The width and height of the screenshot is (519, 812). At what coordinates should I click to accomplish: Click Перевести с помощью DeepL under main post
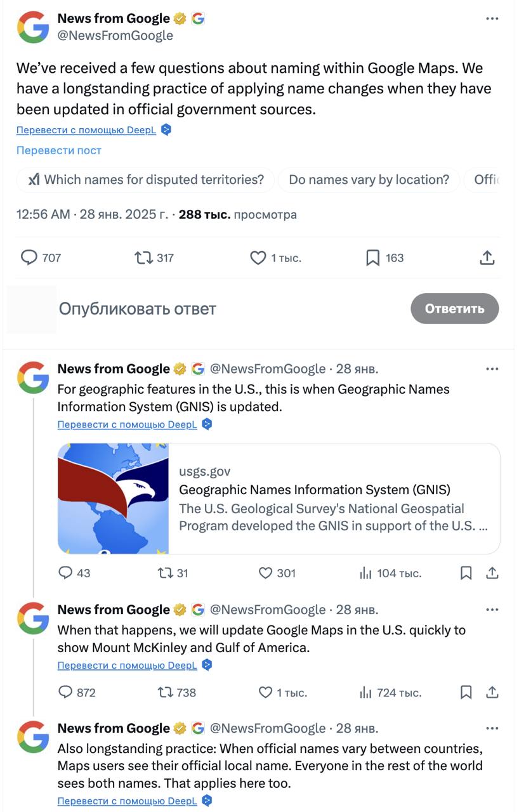coord(86,131)
